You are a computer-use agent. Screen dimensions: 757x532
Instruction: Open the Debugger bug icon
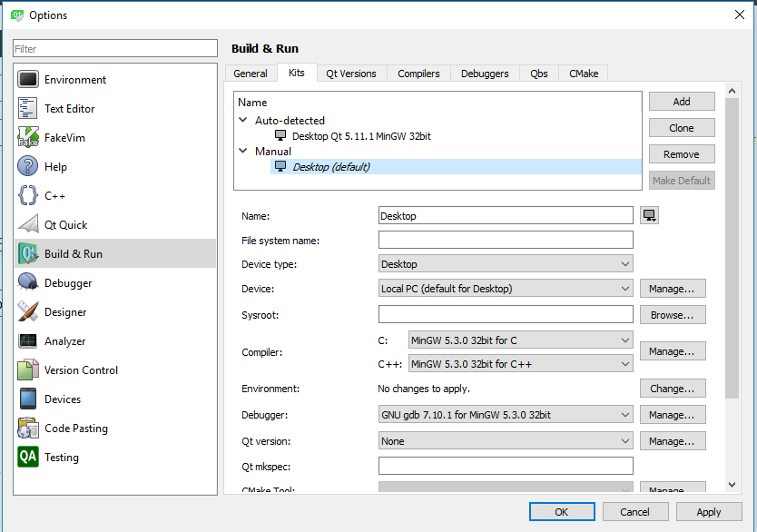coord(28,282)
